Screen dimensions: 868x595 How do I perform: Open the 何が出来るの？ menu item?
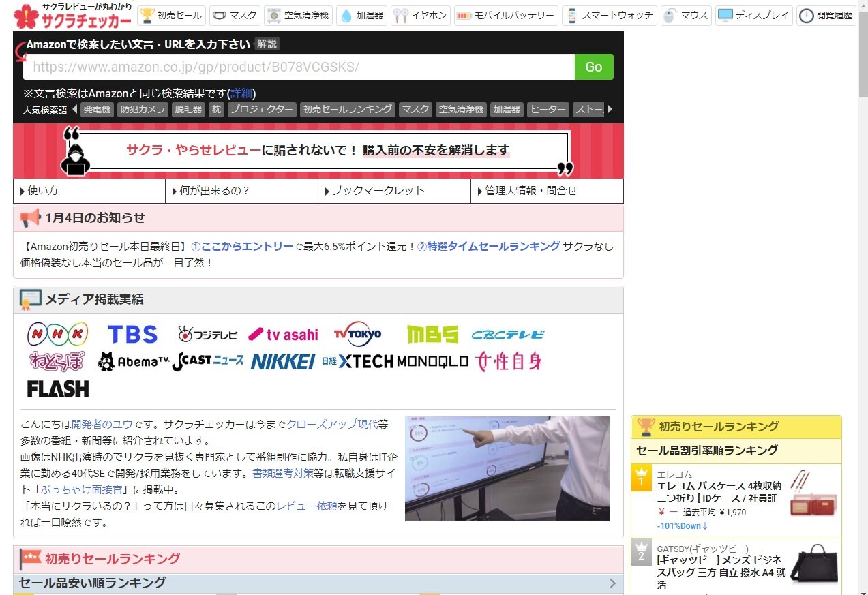coord(241,191)
